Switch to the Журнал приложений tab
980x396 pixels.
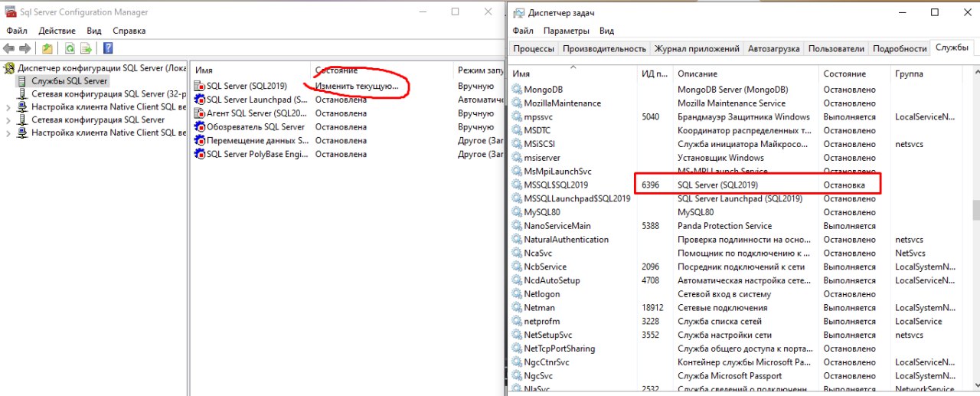[697, 48]
